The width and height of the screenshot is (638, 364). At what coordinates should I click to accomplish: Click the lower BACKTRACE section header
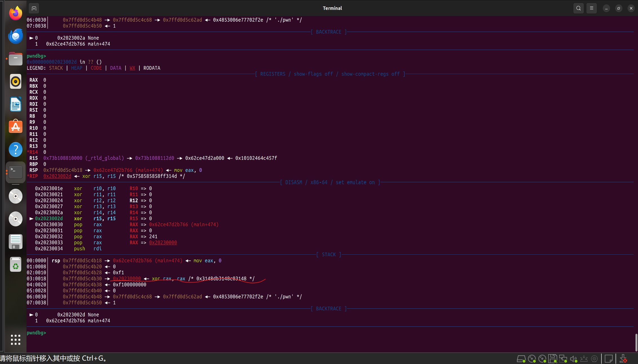click(329, 309)
